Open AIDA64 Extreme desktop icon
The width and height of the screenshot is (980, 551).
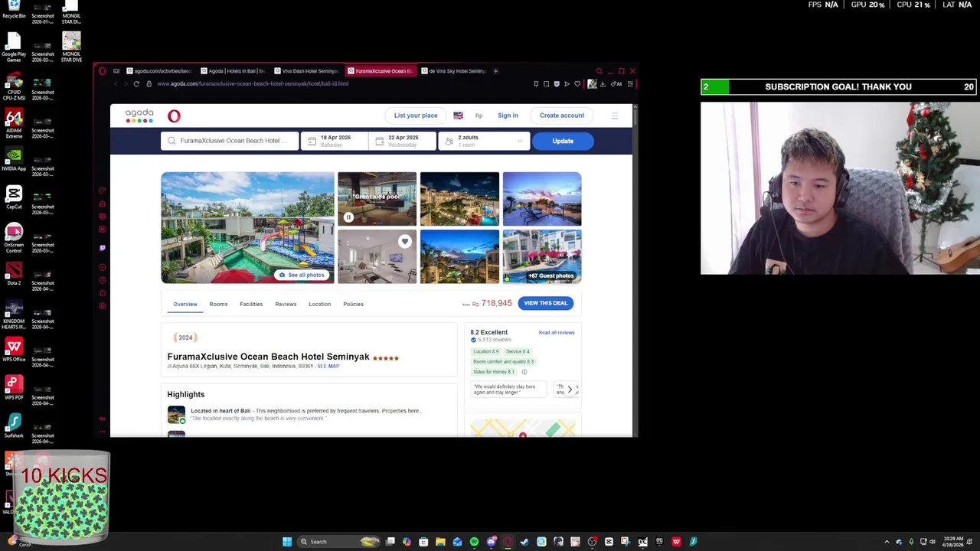pyautogui.click(x=14, y=124)
